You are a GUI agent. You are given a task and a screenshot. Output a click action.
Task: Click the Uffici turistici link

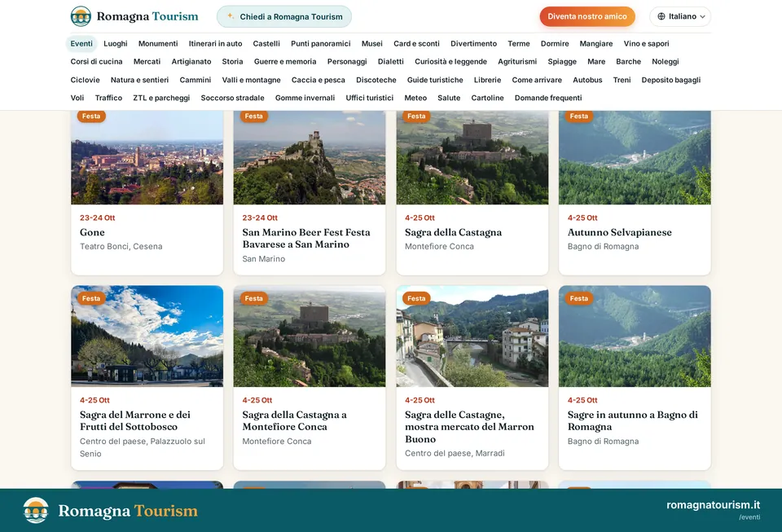(370, 99)
